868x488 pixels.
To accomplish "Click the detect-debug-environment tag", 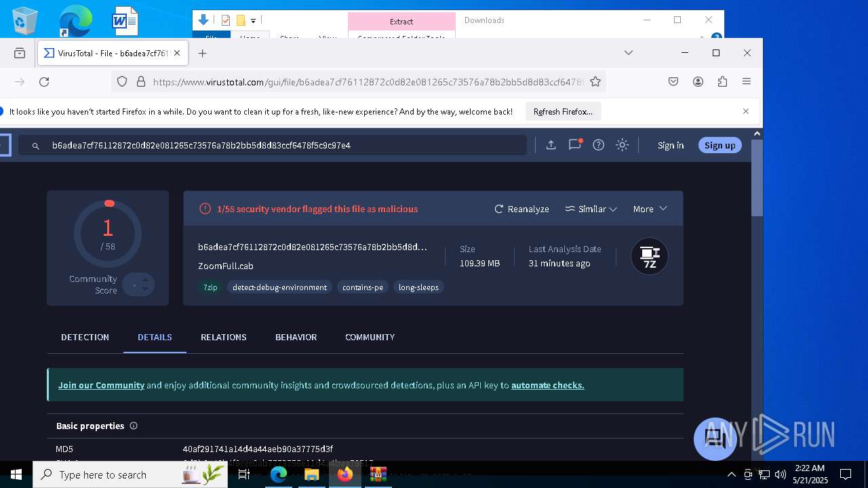I will tap(279, 287).
